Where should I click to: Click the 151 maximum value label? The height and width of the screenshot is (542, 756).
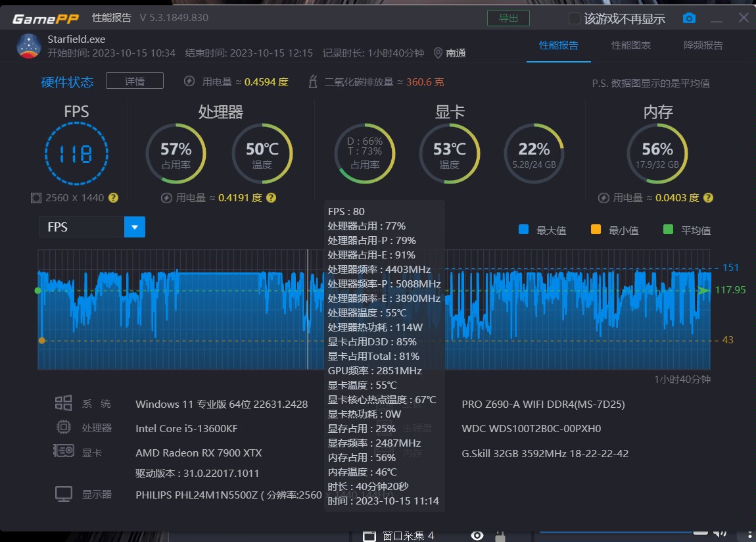[730, 268]
